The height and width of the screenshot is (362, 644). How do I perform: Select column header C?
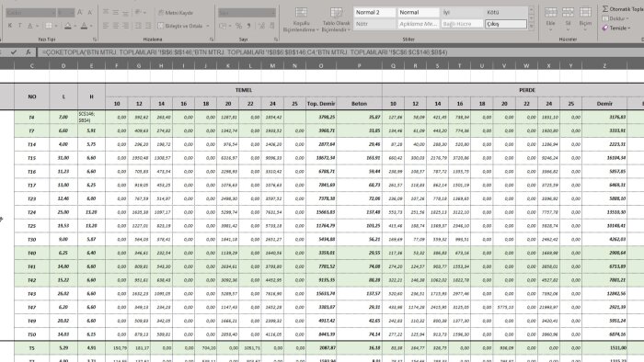(x=31, y=65)
